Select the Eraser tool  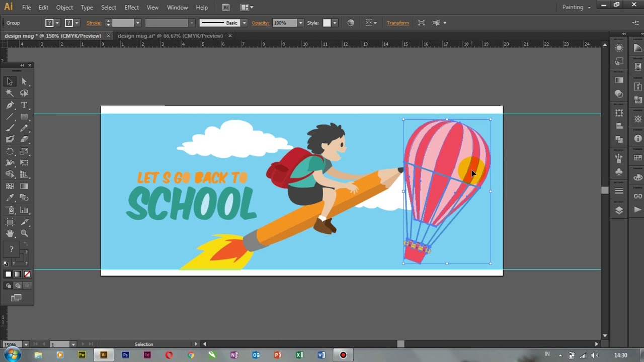click(x=24, y=139)
